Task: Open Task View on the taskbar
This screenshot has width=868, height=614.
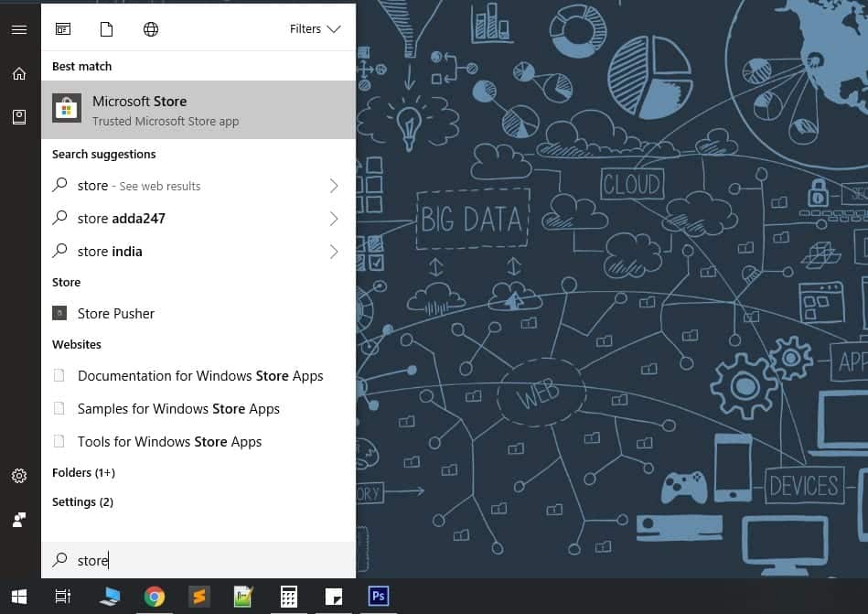Action: tap(62, 597)
